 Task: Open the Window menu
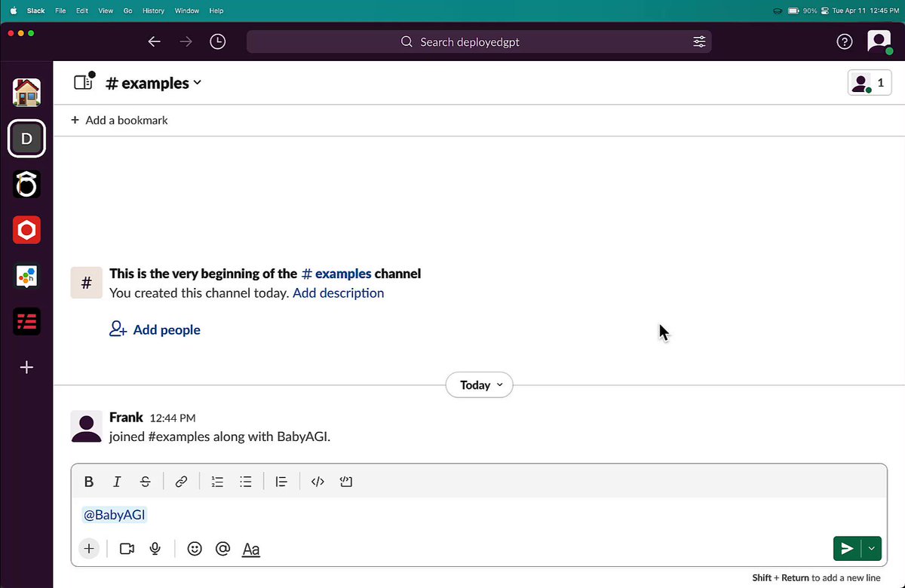coord(187,11)
